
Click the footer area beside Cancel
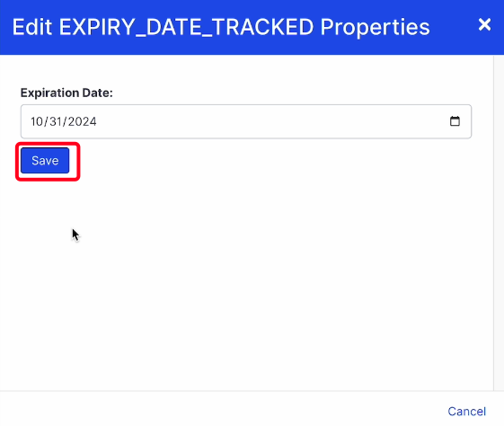222,409
